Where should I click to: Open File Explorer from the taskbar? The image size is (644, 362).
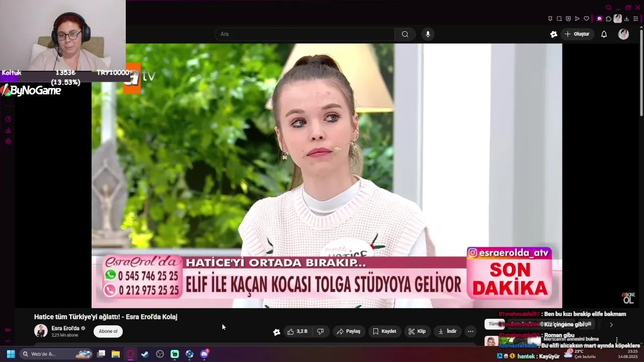(116, 354)
